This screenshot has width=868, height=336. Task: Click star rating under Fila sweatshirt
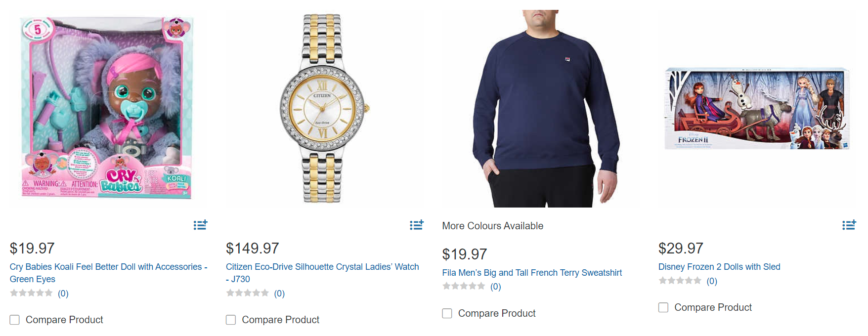[464, 286]
